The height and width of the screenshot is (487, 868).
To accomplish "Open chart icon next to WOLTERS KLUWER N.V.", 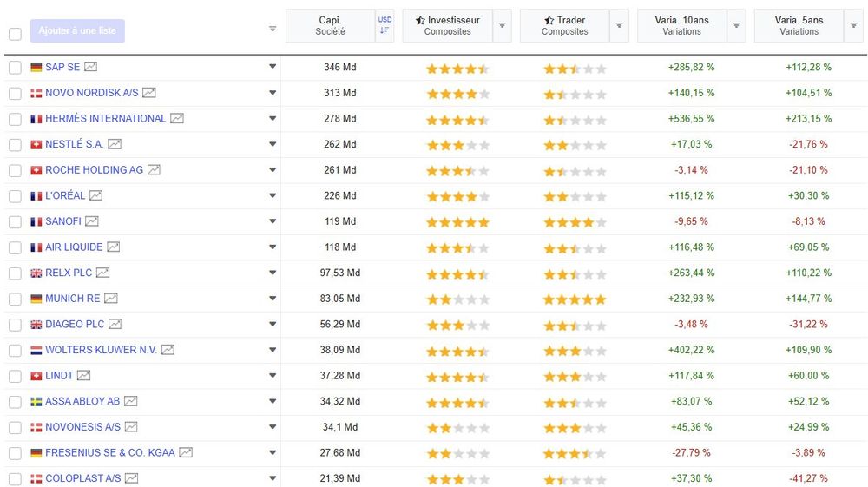I will click(168, 351).
